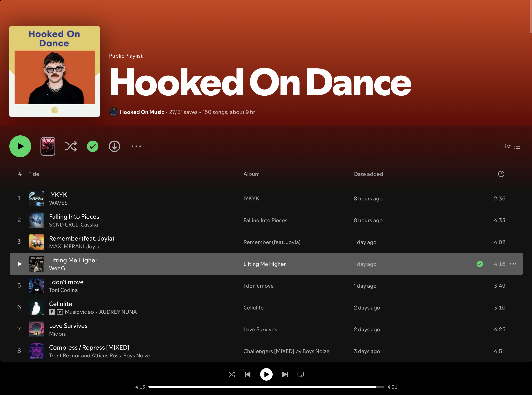Select the track Falling Into Pieces
The image size is (532, 395).
pyautogui.click(x=74, y=217)
